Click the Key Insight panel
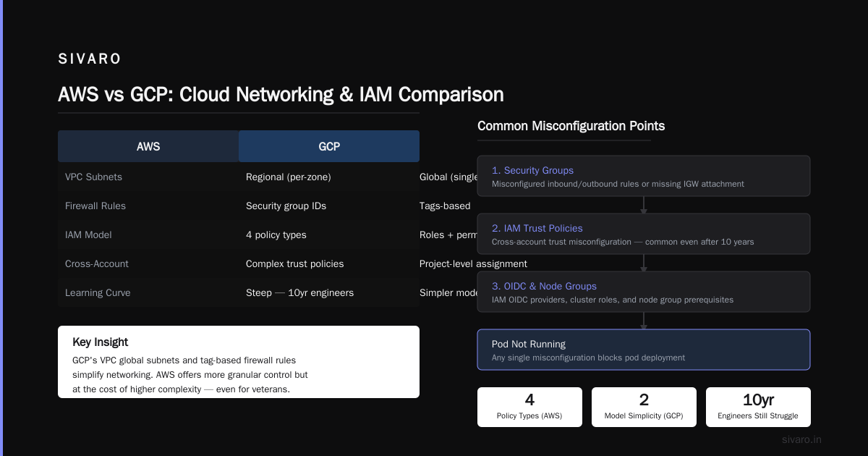This screenshot has width=868, height=456. 239,362
